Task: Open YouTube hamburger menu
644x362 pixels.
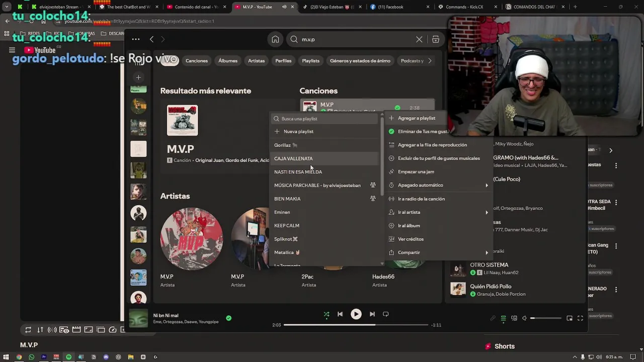Action: (x=12, y=50)
